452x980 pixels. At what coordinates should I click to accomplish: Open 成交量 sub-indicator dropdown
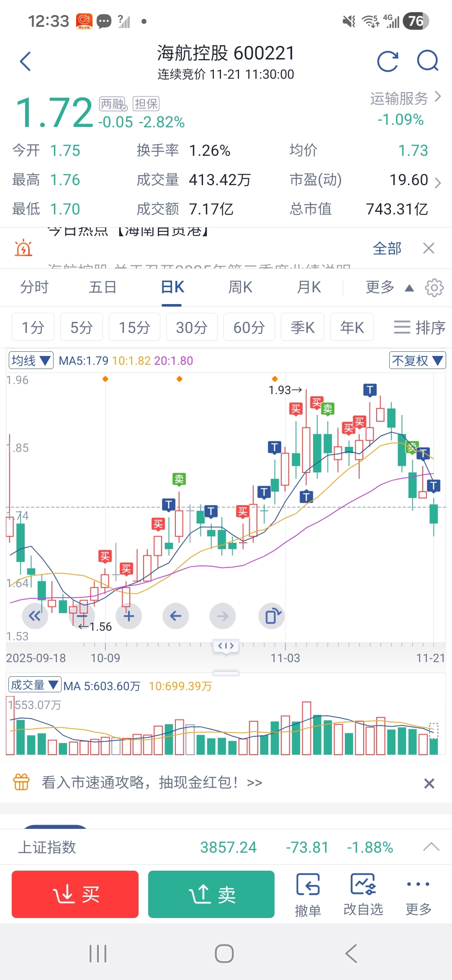34,685
